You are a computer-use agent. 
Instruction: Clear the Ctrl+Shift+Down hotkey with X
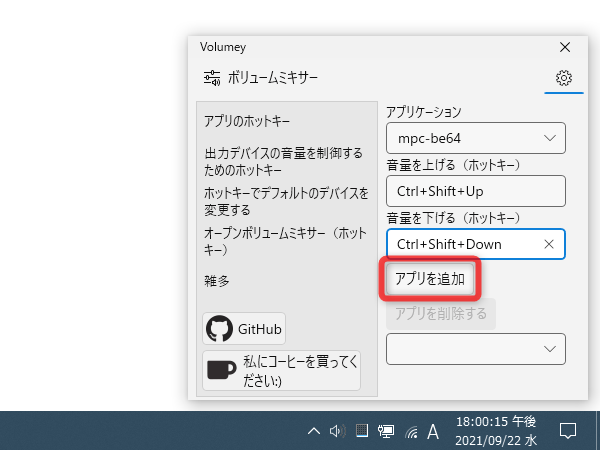pyautogui.click(x=549, y=244)
